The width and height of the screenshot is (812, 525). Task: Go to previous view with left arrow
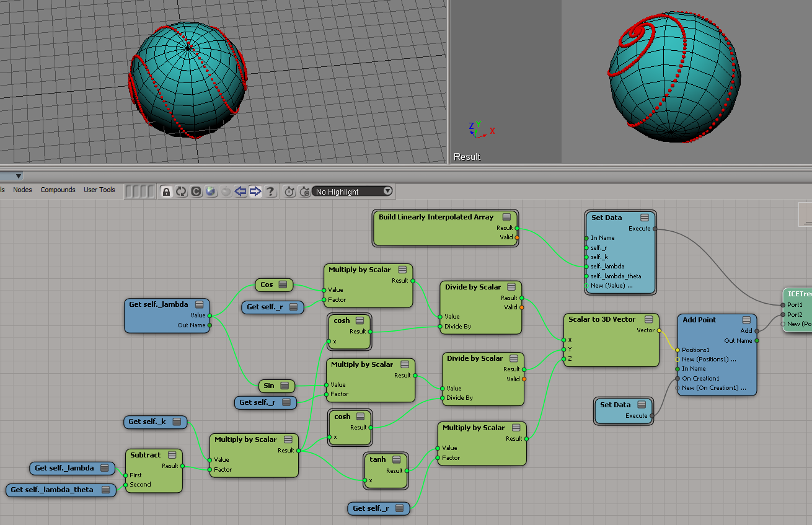[241, 192]
